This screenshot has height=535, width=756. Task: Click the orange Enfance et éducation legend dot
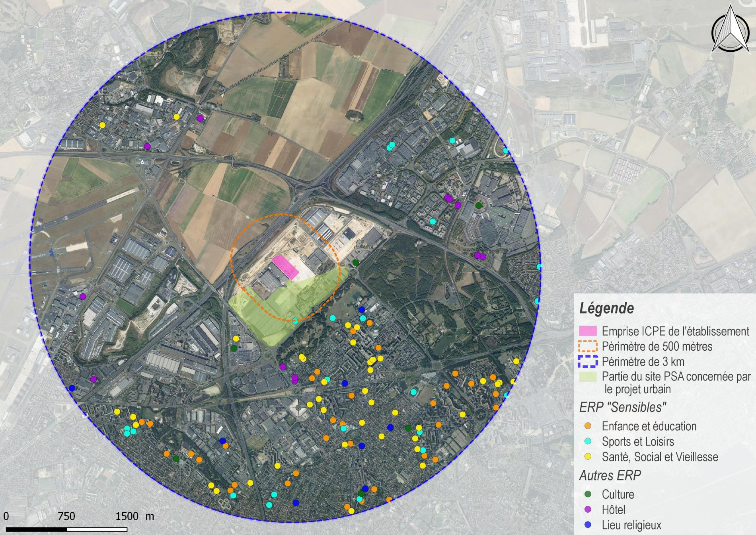587,426
